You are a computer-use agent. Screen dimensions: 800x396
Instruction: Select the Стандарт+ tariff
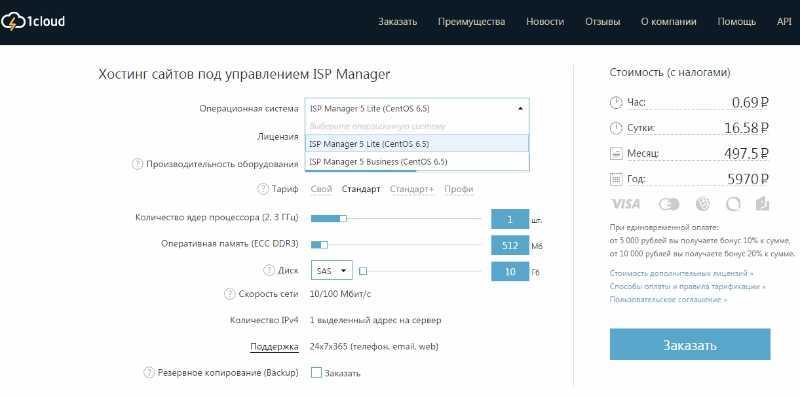click(412, 189)
